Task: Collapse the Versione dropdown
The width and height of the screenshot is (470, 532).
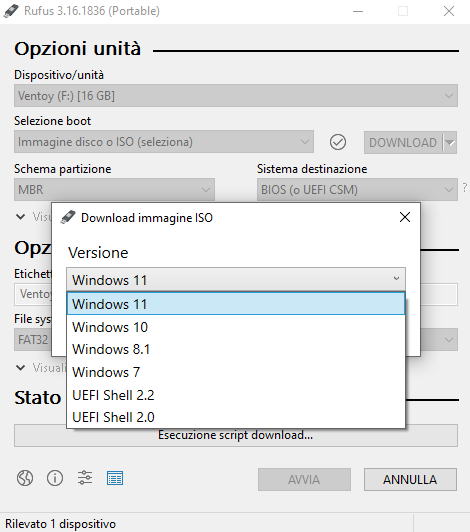Action: (x=396, y=279)
